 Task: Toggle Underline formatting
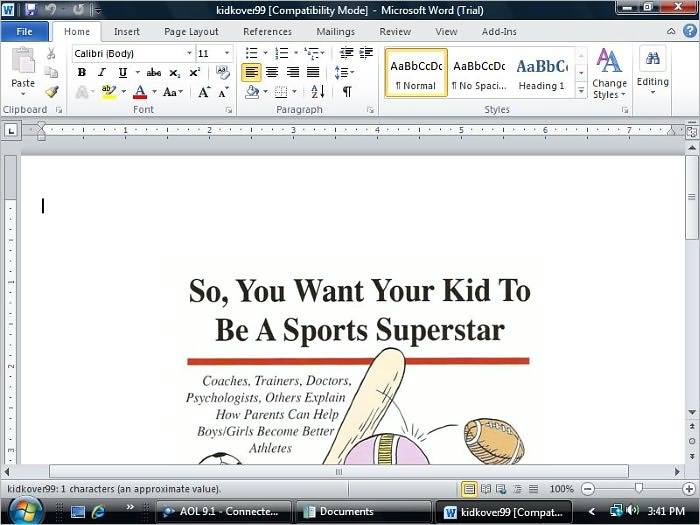pos(123,72)
